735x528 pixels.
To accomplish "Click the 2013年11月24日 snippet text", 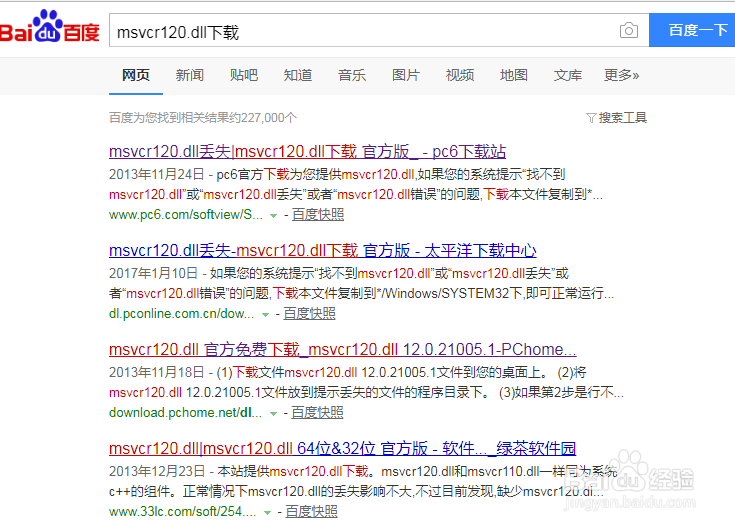I will tap(157, 174).
